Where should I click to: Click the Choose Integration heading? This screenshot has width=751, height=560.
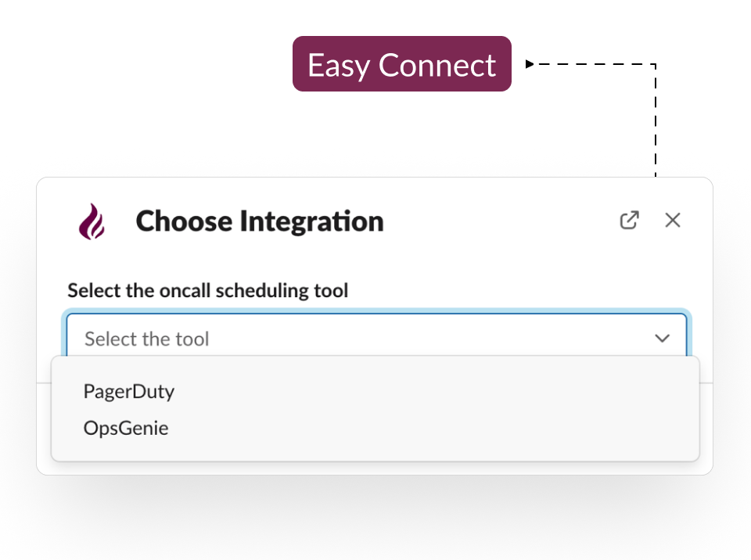(x=260, y=221)
